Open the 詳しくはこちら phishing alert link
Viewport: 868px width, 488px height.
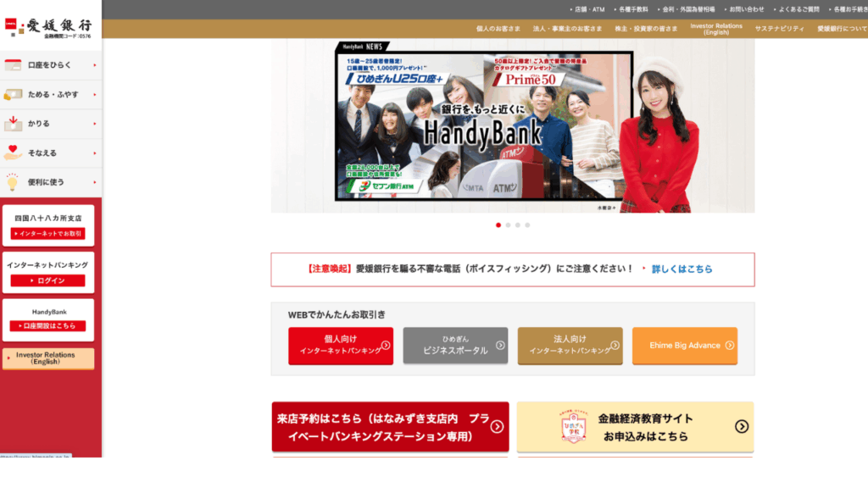point(683,270)
